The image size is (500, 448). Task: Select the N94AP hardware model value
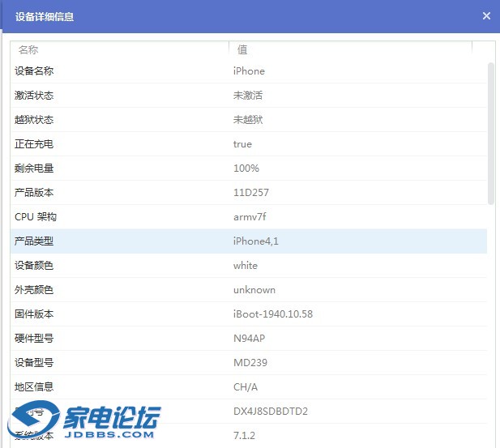point(249,338)
